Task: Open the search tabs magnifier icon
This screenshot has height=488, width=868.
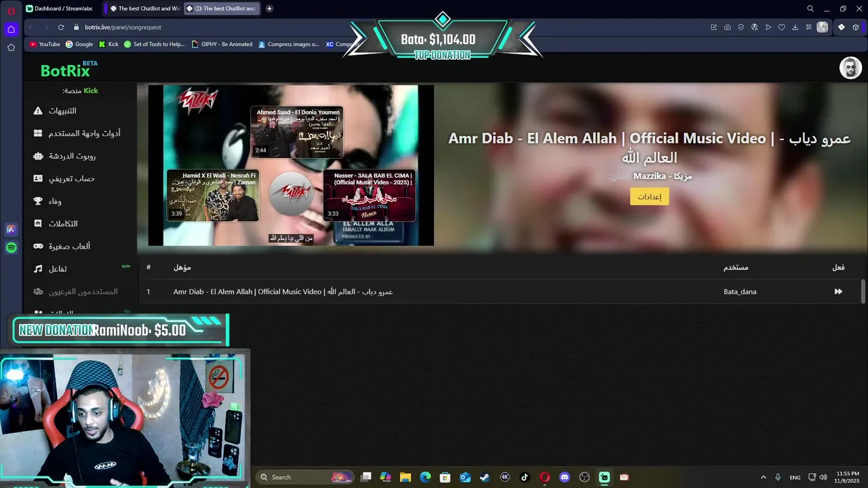Action: [810, 9]
